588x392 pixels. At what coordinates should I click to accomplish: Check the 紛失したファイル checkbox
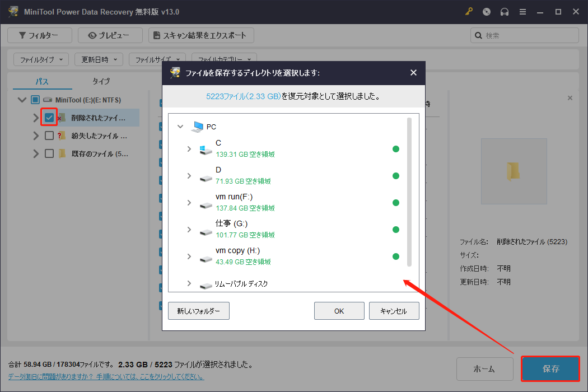point(49,136)
